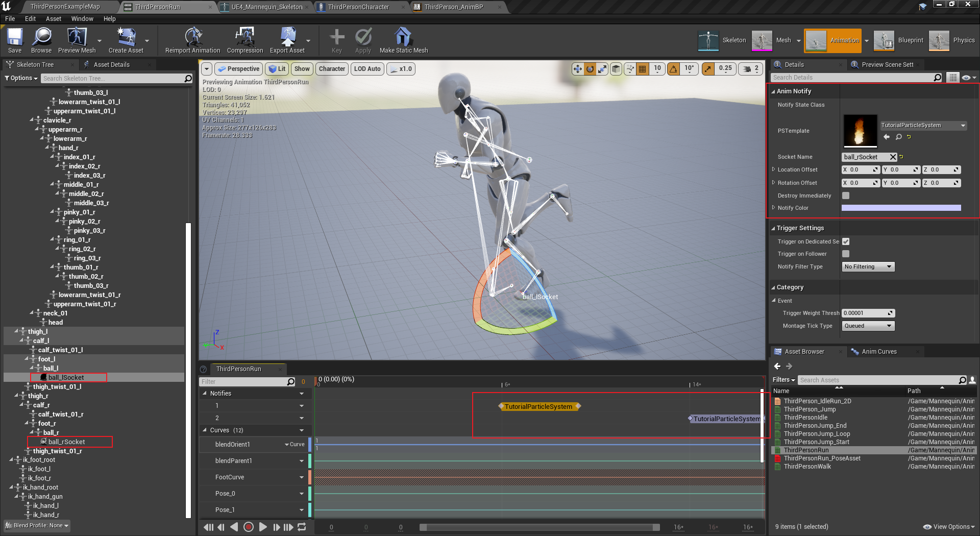Click the Show viewport button
The image size is (980, 536).
pyautogui.click(x=302, y=69)
